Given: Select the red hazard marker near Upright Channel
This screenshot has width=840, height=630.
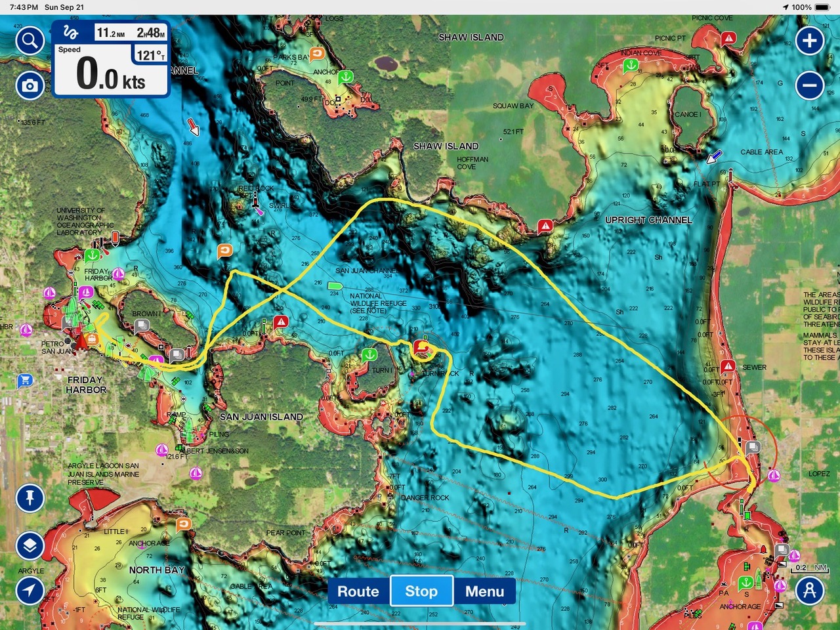Looking at the screenshot, I should click(x=545, y=227).
